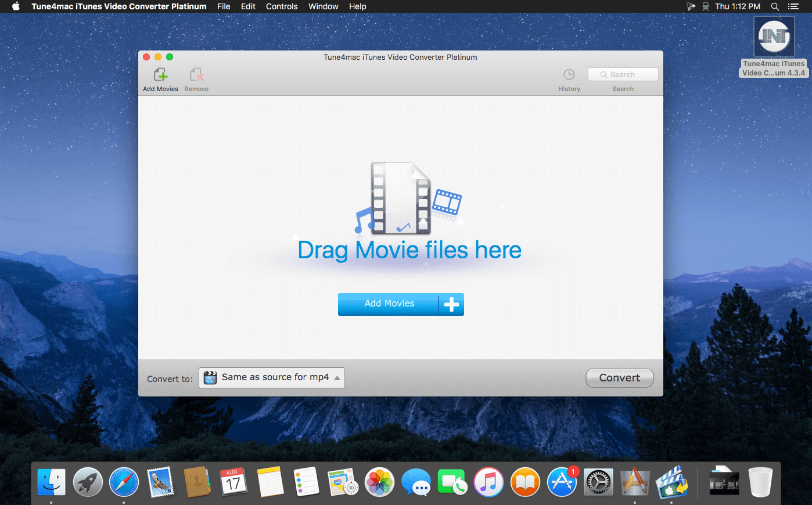Open the Trash from the Dock
This screenshot has height=505, width=812.
coord(761,482)
